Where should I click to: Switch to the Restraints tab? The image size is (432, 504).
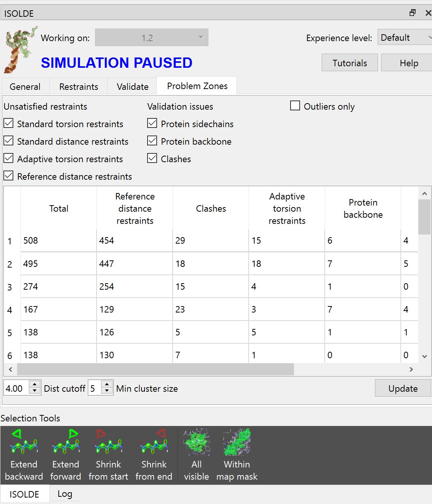pos(79,87)
